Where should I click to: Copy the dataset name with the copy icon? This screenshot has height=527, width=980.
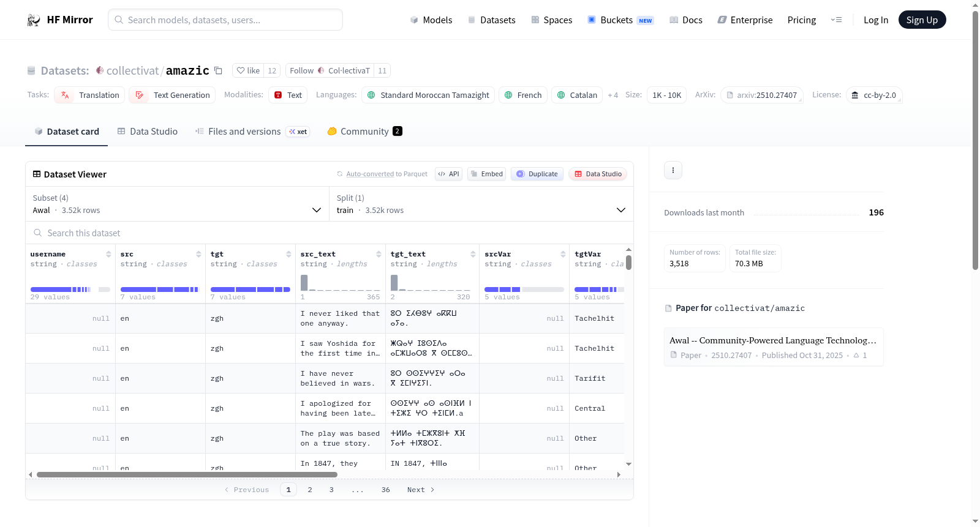tap(218, 70)
